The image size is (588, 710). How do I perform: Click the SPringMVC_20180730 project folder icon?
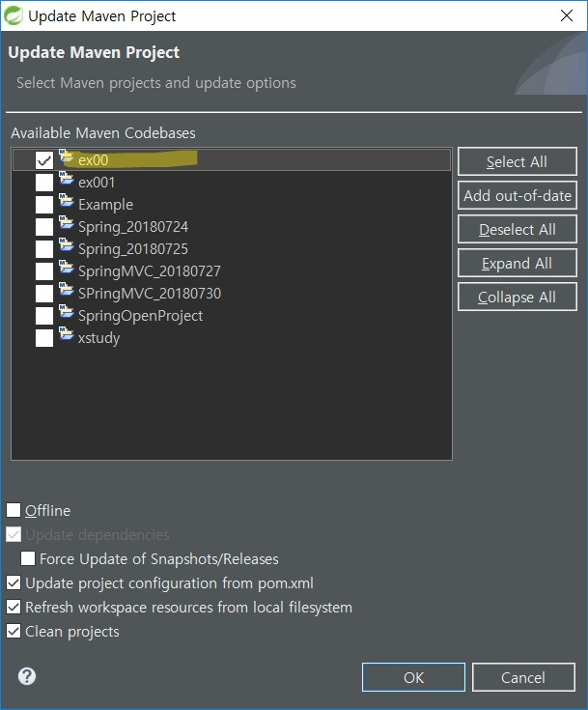66,290
